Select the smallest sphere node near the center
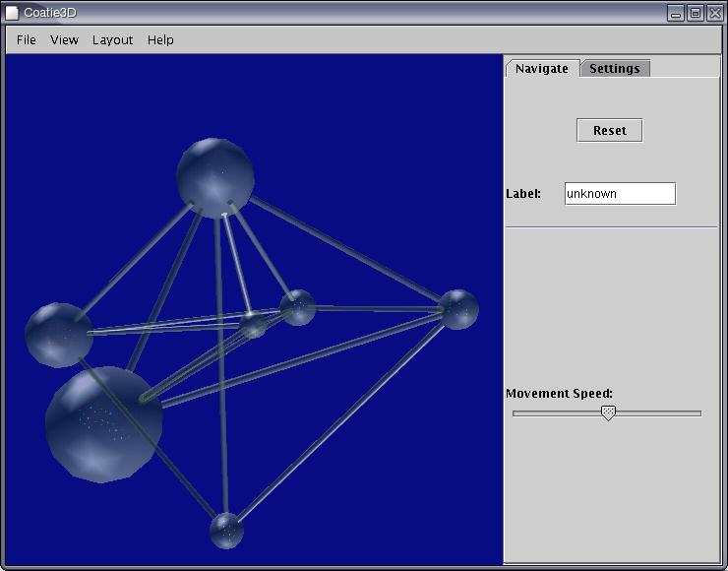Image resolution: width=728 pixels, height=571 pixels. 254,326
